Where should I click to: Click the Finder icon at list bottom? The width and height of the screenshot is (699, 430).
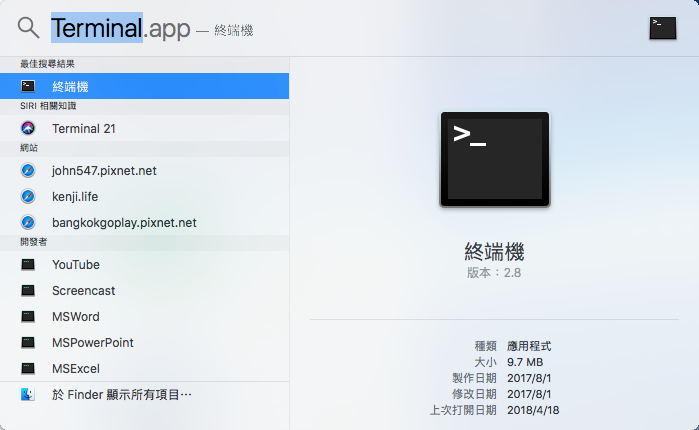(x=28, y=394)
